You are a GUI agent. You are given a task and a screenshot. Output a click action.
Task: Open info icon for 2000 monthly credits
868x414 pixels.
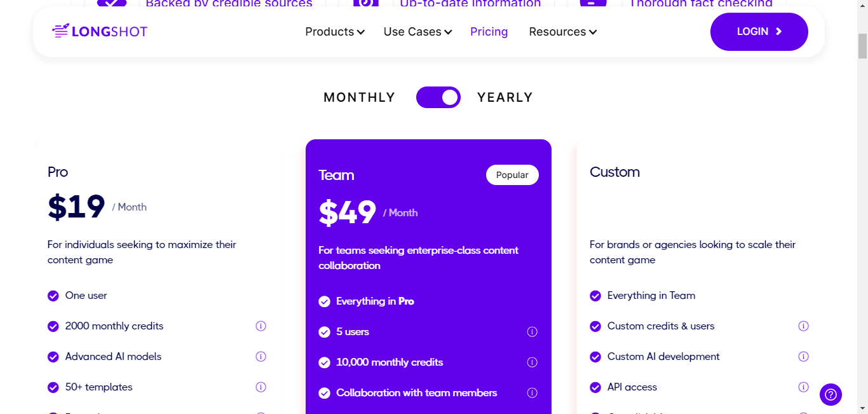(x=261, y=326)
